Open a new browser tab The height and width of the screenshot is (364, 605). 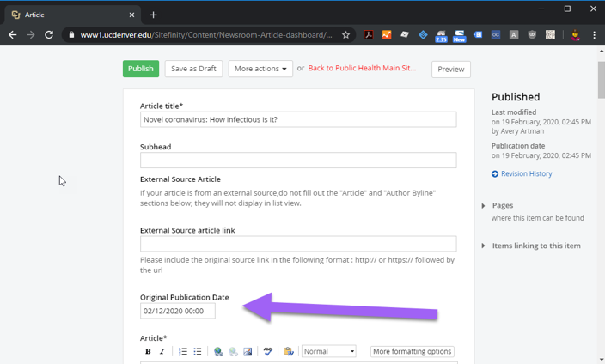tap(153, 15)
